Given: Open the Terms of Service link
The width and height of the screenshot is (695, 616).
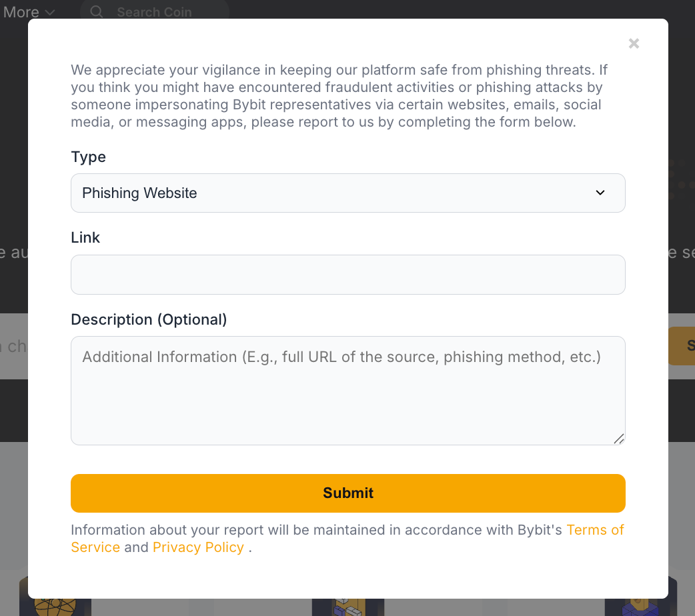Looking at the screenshot, I should (595, 530).
